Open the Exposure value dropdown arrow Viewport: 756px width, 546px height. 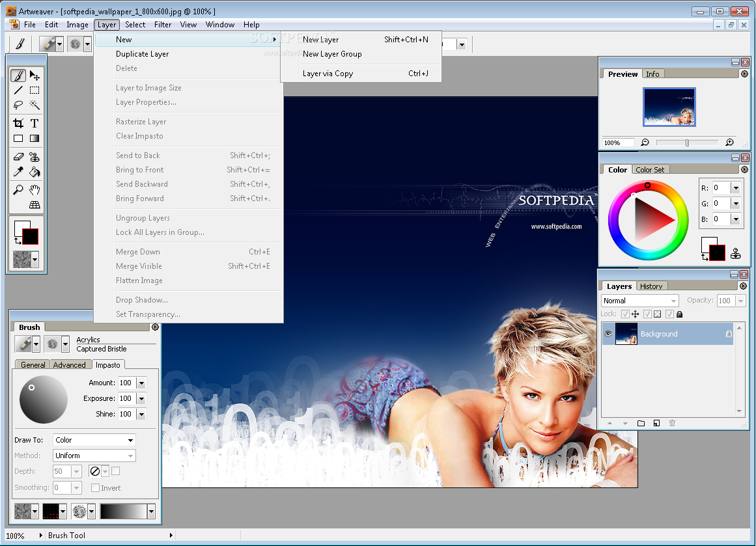pyautogui.click(x=141, y=398)
